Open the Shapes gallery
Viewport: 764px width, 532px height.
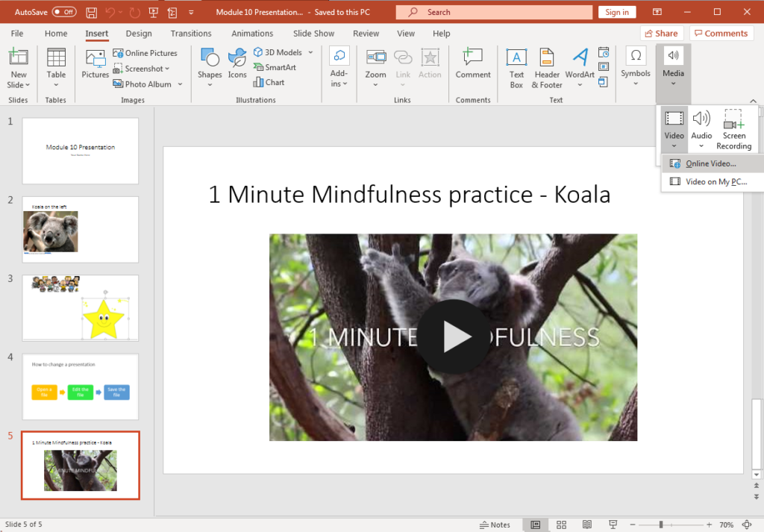click(x=210, y=67)
